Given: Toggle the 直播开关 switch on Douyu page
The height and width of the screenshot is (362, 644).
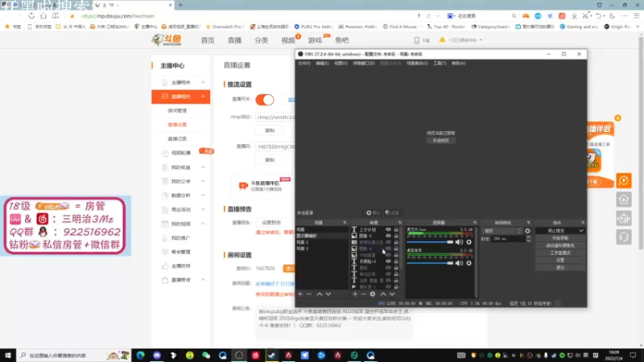Looking at the screenshot, I should tap(265, 100).
